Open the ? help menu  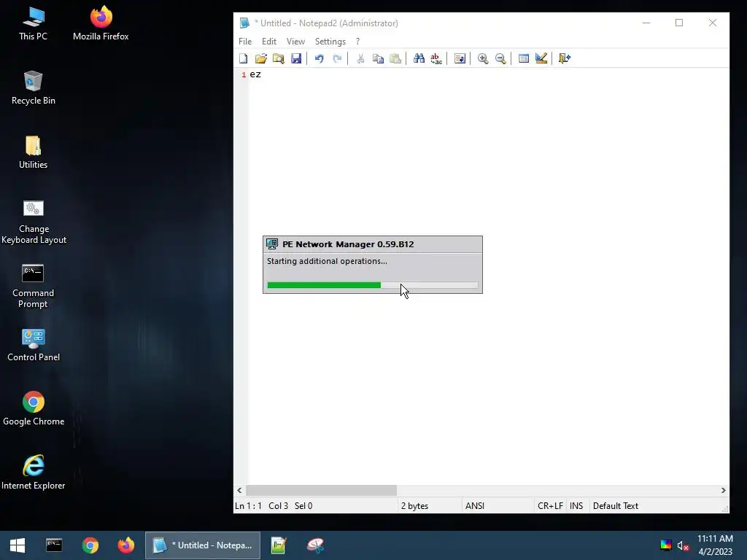coord(357,42)
